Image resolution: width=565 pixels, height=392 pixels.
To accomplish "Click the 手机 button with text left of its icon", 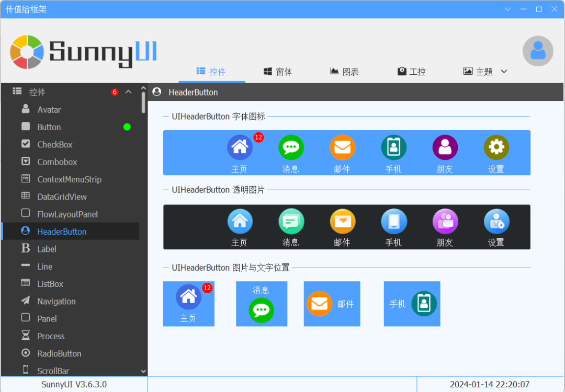I will pos(412,304).
